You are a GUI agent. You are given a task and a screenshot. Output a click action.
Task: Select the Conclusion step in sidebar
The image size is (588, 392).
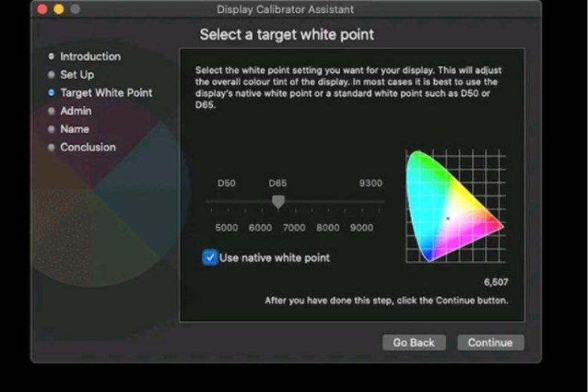(x=82, y=147)
